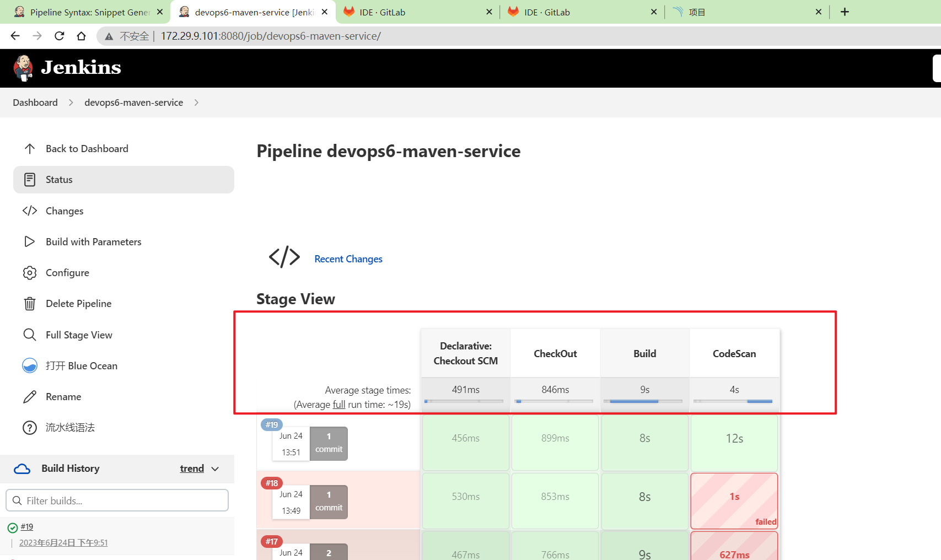Click the 1 commit box for build #19
Image resolution: width=941 pixels, height=560 pixels.
tap(329, 443)
